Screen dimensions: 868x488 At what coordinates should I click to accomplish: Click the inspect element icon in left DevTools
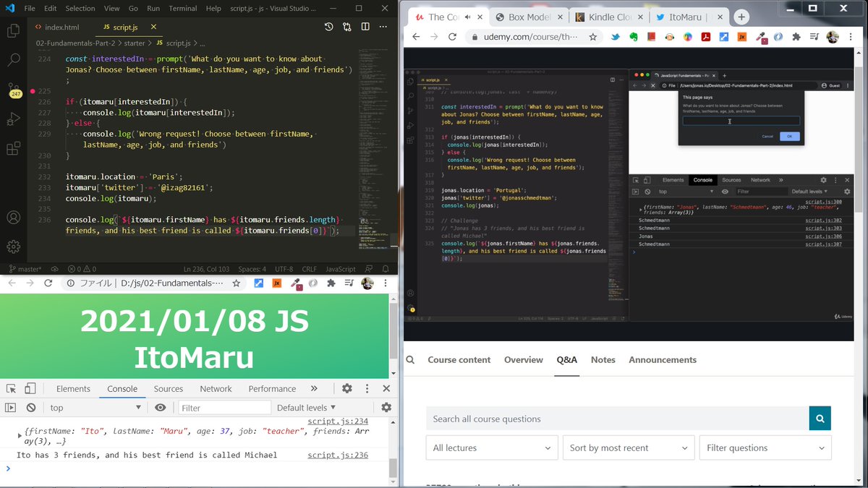coord(11,388)
